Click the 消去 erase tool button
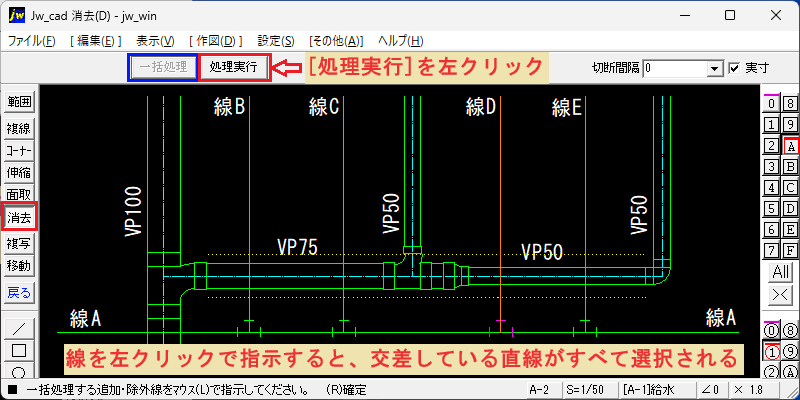Screen dimensions: 800x400 (19, 219)
